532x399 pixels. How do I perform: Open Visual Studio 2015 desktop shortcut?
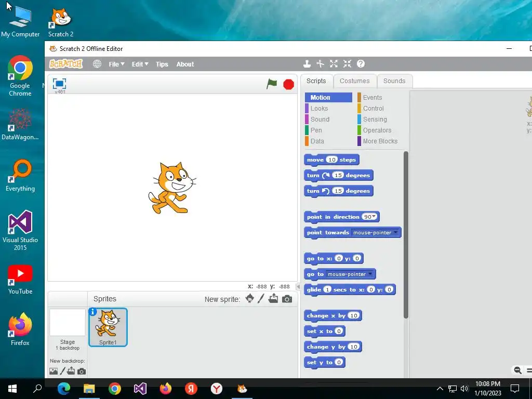tap(20, 231)
